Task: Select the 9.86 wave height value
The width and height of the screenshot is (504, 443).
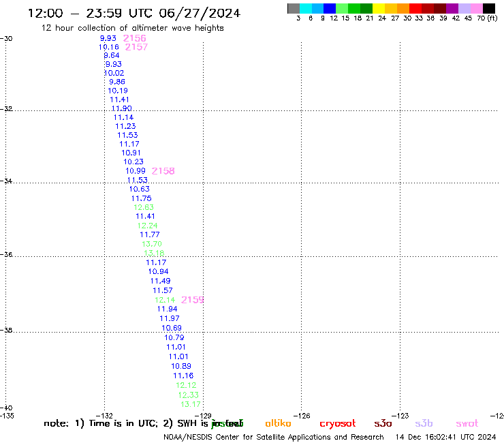Action: pyautogui.click(x=117, y=82)
